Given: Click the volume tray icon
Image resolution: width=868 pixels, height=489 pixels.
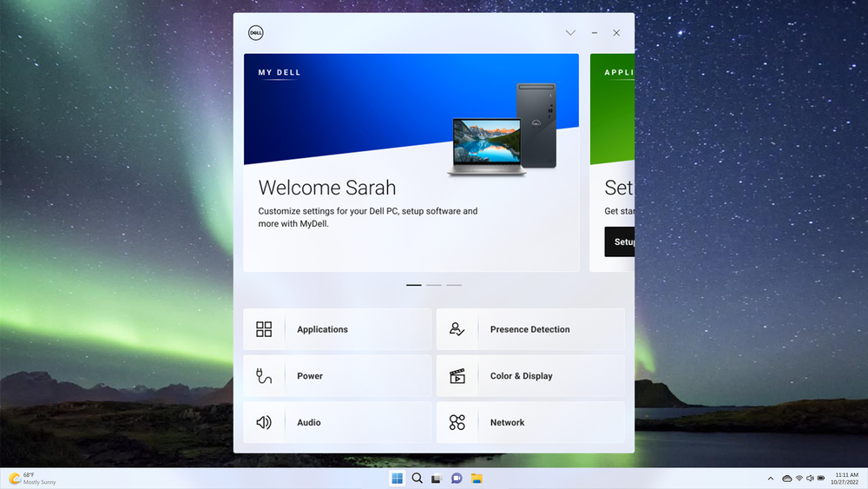Looking at the screenshot, I should [810, 479].
